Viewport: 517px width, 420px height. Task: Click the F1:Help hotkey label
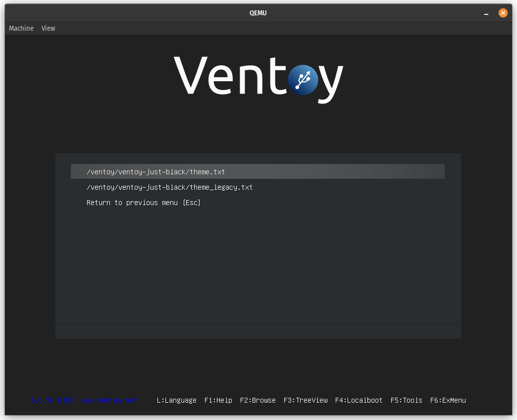tap(218, 400)
